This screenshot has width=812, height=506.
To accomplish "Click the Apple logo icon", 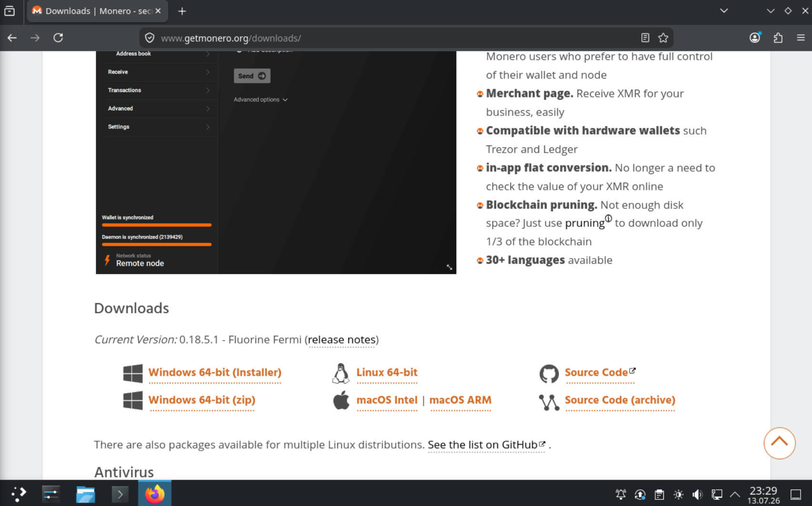I will coord(341,400).
